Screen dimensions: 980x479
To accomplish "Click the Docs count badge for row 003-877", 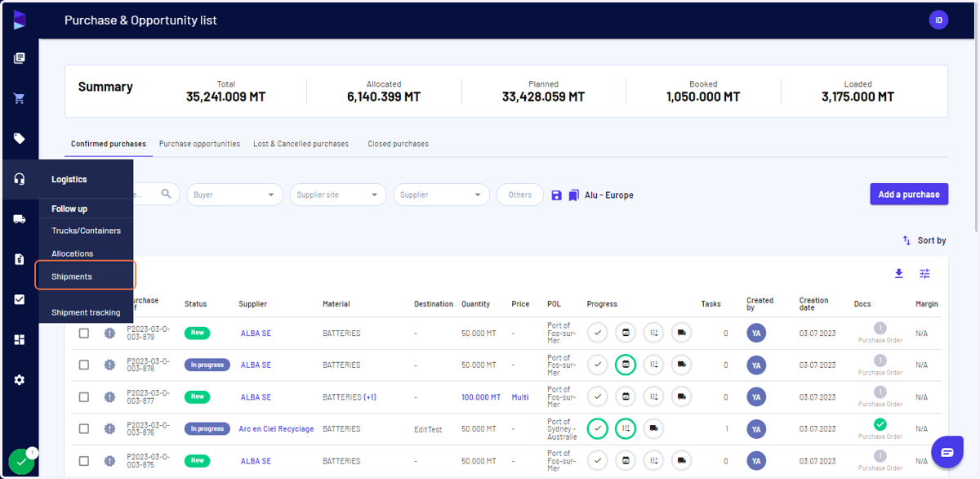I will coord(880,392).
